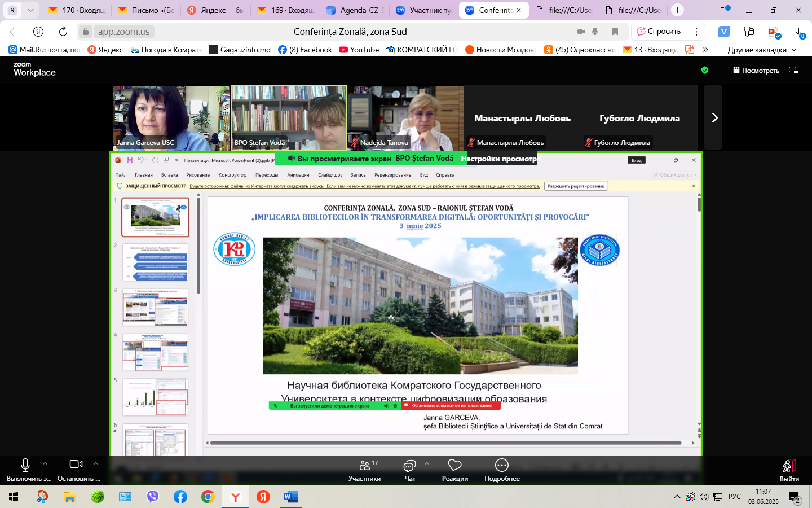Viewport: 812px width, 508px height.
Task: Show next participants with right arrow
Action: pyautogui.click(x=714, y=118)
